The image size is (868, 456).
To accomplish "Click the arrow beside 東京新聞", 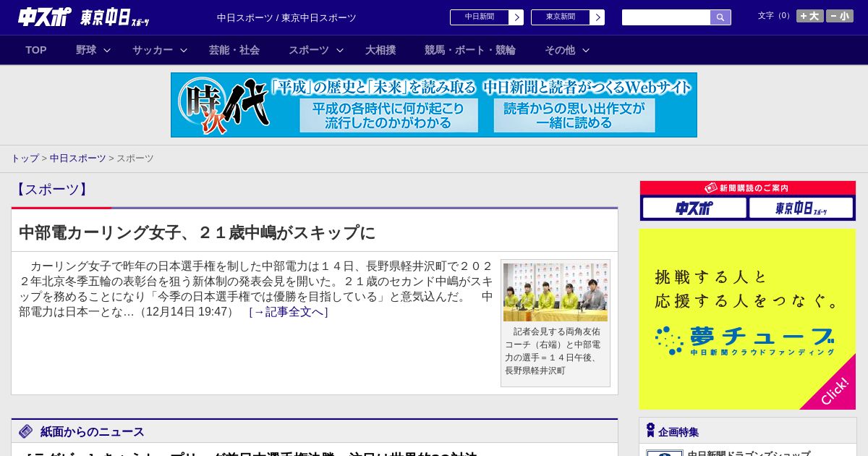I will click(x=597, y=17).
